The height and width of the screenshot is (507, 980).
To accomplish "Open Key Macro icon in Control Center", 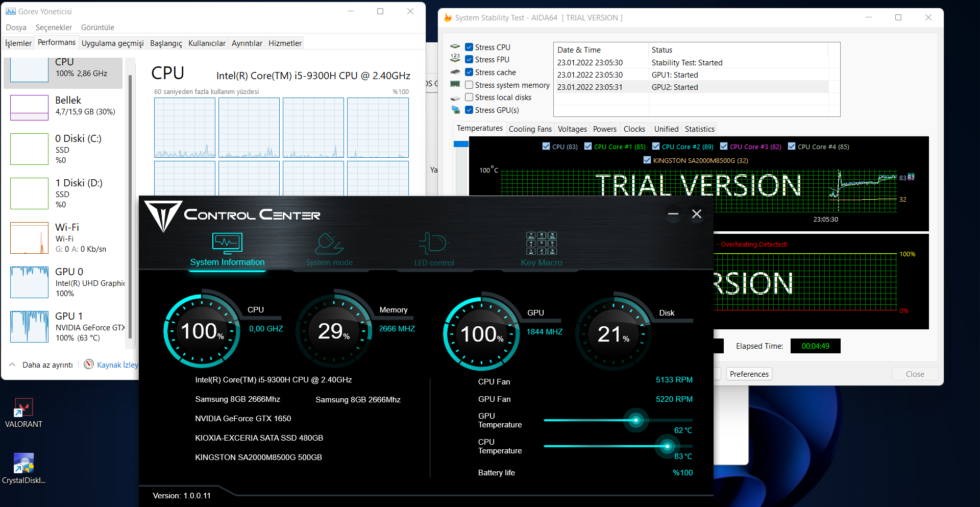I will tap(542, 243).
